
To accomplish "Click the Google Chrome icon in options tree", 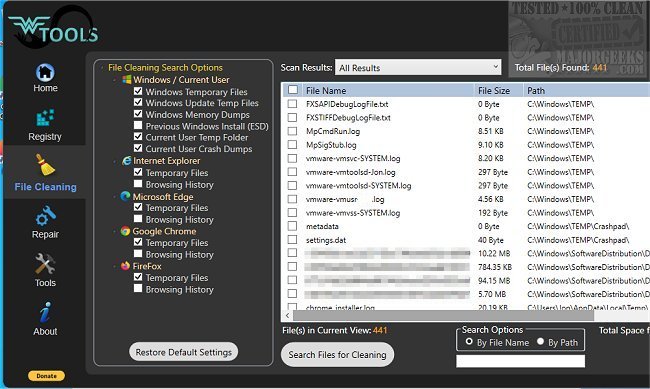I will point(125,231).
